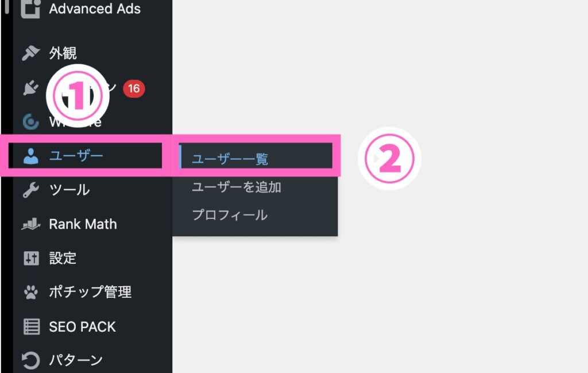588x373 pixels.
Task: Click the wrench icon beside ツール
Action: (30, 190)
